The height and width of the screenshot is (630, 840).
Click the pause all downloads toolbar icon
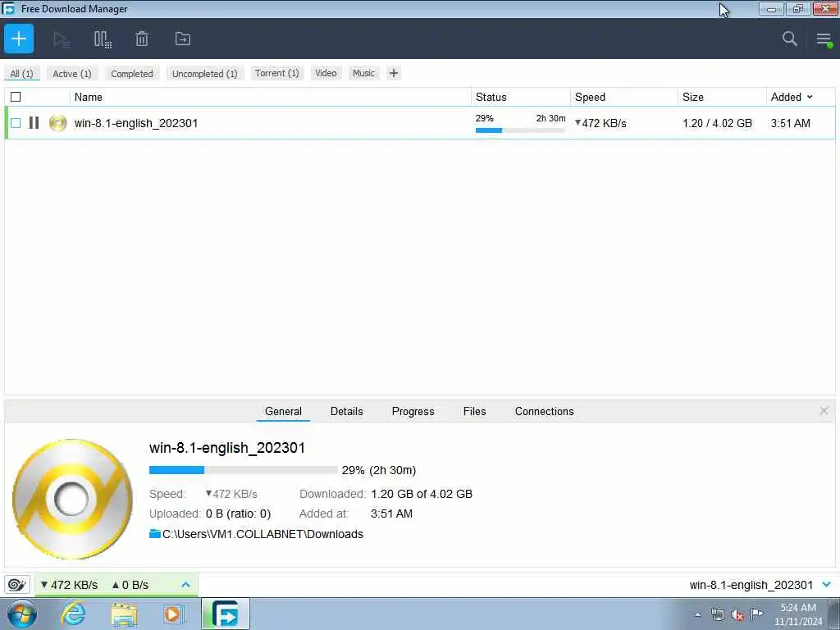click(103, 39)
